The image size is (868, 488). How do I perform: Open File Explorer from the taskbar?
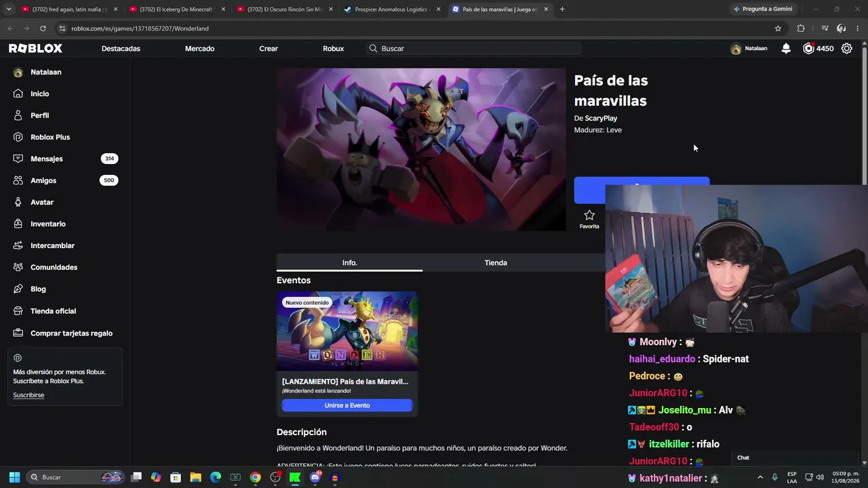(x=196, y=477)
